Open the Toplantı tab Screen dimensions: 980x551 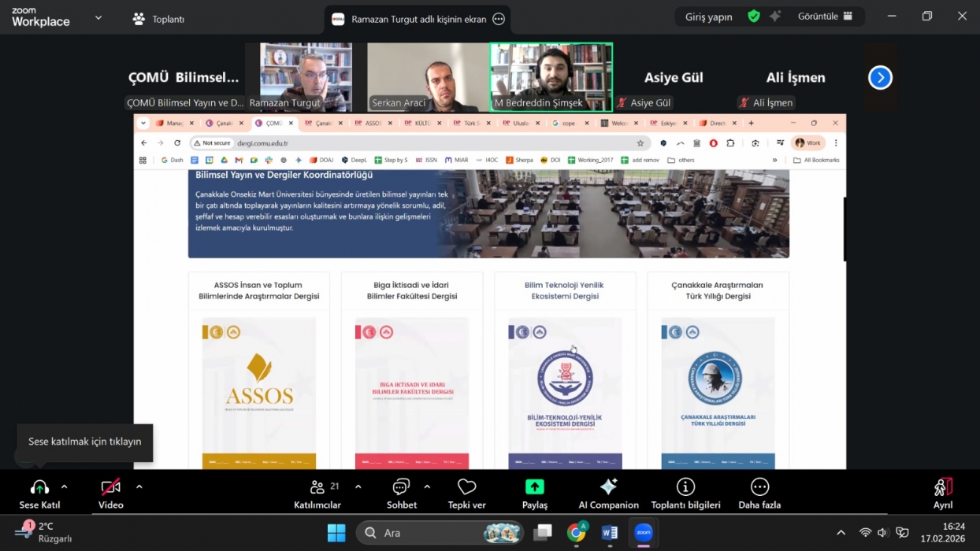(x=158, y=19)
